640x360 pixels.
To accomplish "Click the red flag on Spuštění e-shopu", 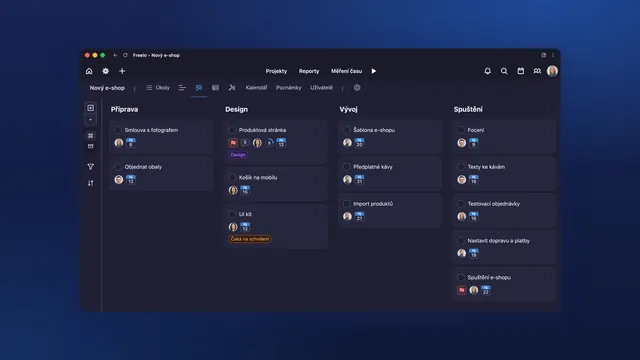I will click(462, 290).
